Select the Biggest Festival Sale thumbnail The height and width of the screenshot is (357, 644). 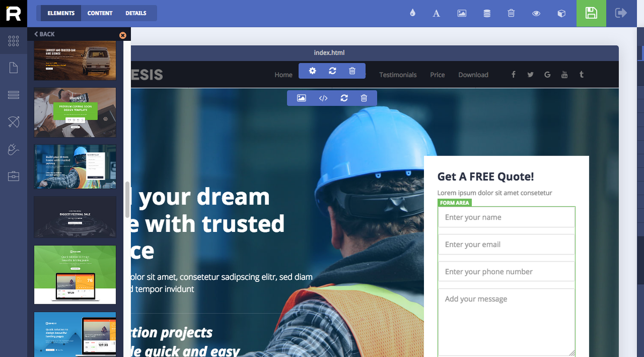[75, 217]
